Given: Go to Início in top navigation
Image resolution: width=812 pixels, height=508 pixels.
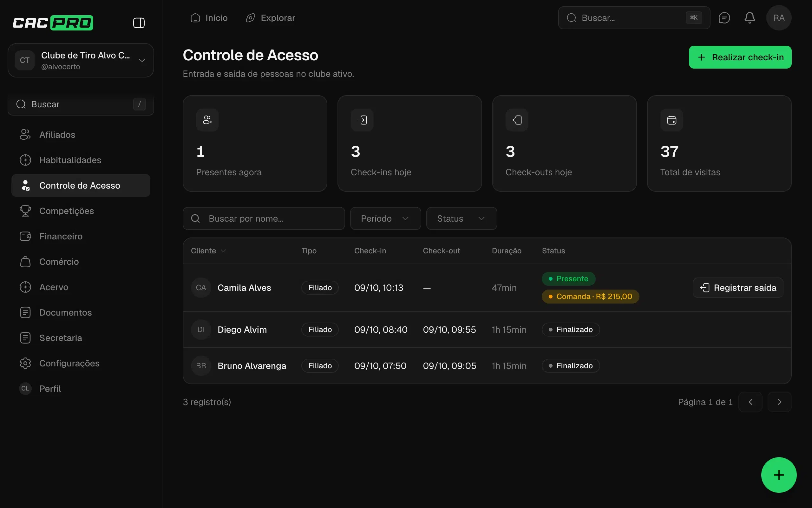Looking at the screenshot, I should pyautogui.click(x=209, y=18).
